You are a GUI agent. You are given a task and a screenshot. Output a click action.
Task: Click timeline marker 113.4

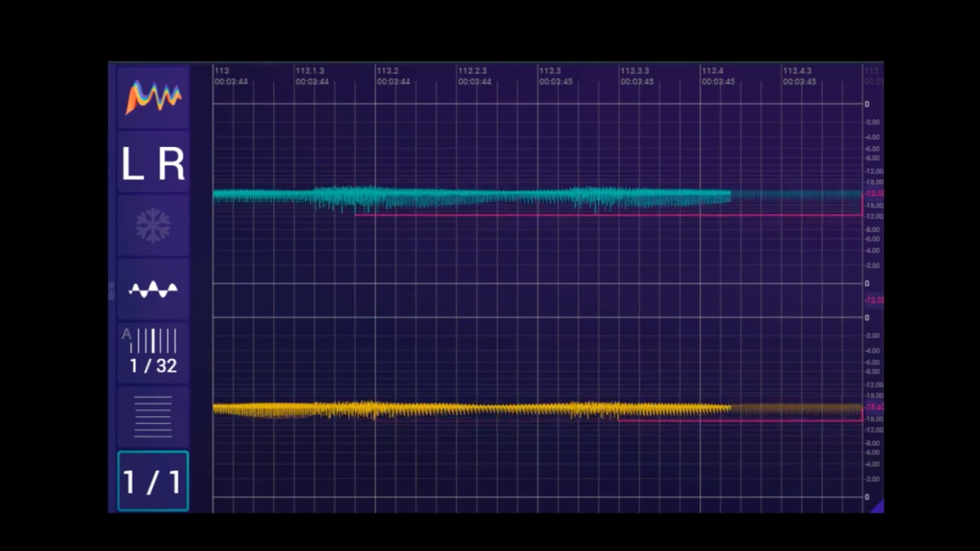712,71
